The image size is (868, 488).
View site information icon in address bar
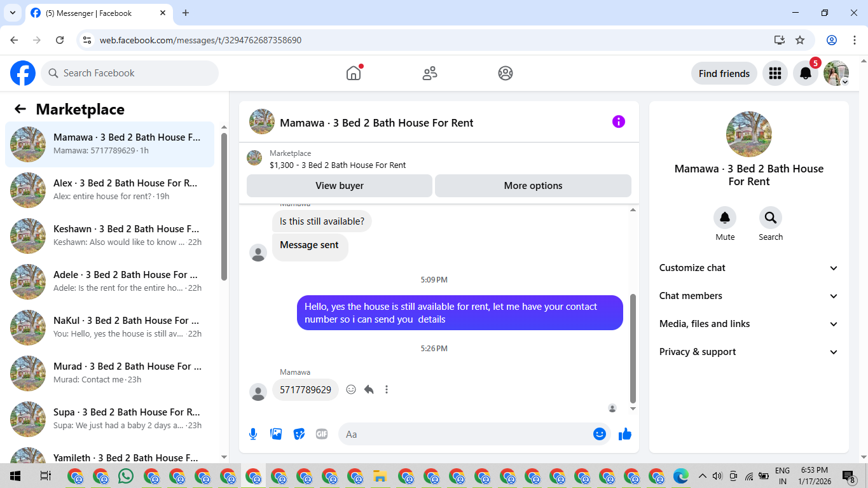tap(88, 40)
